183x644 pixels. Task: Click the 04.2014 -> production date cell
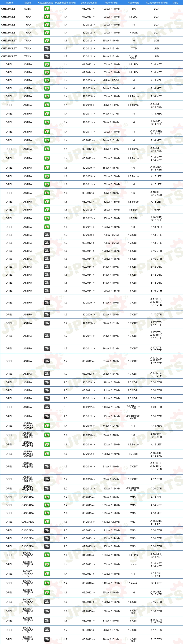click(89, 275)
